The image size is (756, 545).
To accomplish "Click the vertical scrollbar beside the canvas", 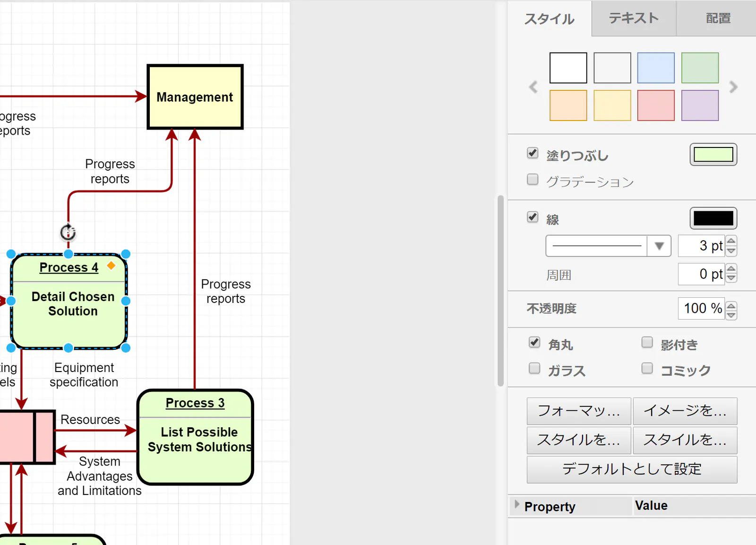I will pos(500,291).
